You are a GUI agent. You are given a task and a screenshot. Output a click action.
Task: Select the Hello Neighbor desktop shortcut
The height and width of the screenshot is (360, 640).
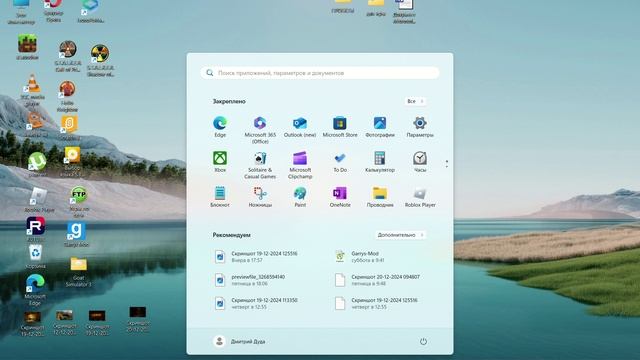click(67, 96)
